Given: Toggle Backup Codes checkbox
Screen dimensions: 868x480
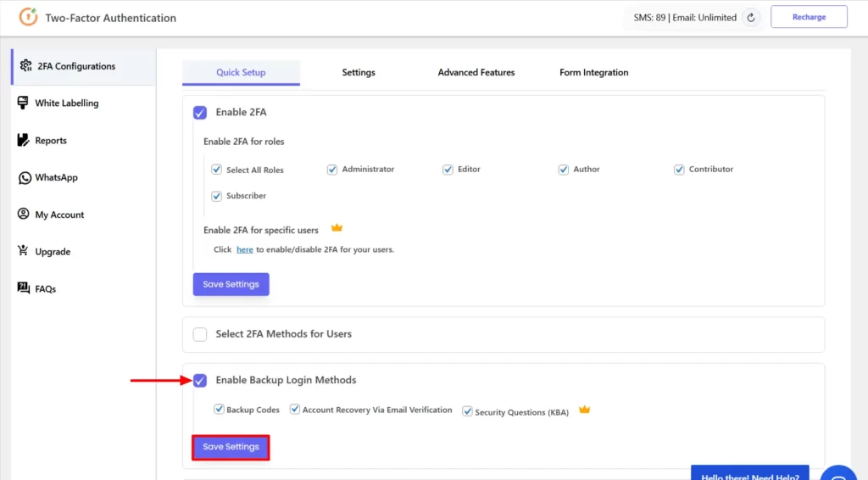Looking at the screenshot, I should tap(219, 410).
